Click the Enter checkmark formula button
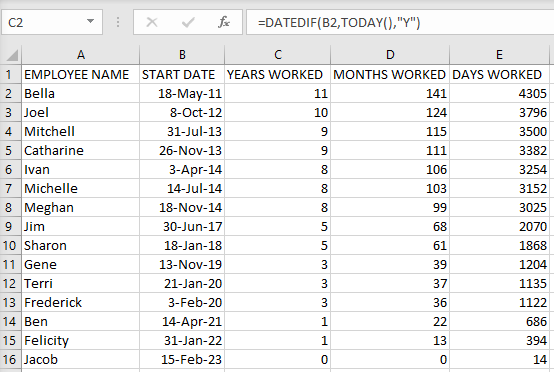 [x=188, y=23]
